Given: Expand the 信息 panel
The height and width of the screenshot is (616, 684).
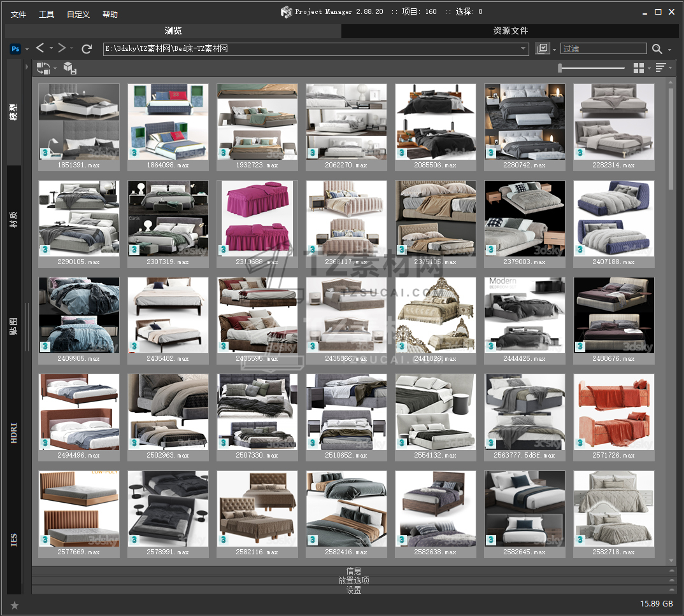Looking at the screenshot, I should [353, 571].
